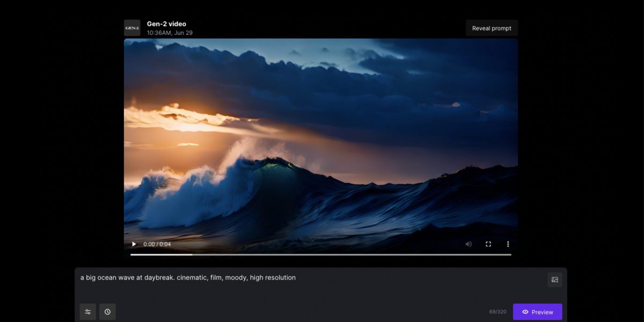
Task: Click the Preview button
Action: (x=537, y=312)
